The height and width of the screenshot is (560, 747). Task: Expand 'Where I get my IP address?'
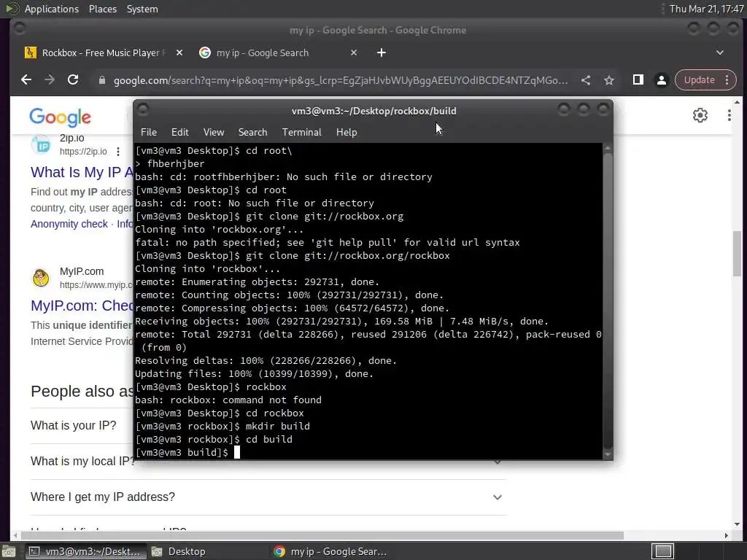click(x=268, y=497)
